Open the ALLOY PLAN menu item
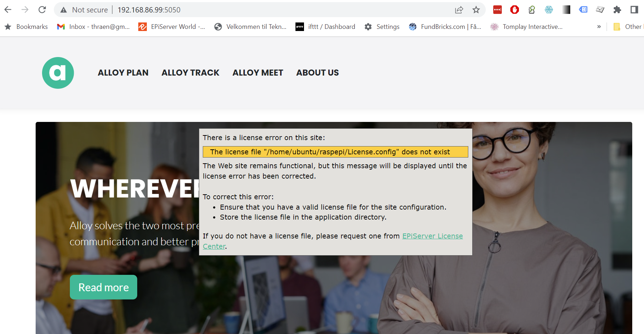Image resolution: width=644 pixels, height=334 pixels. pos(123,73)
